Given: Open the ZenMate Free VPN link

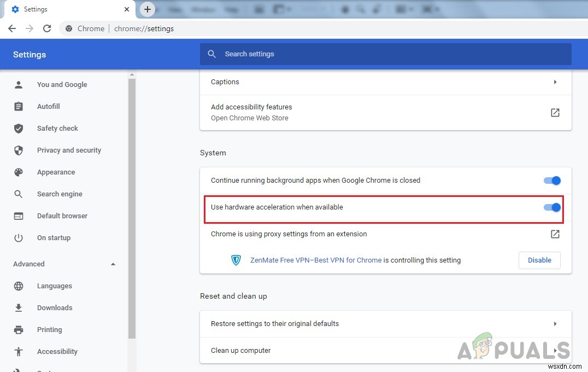Looking at the screenshot, I should [x=316, y=260].
